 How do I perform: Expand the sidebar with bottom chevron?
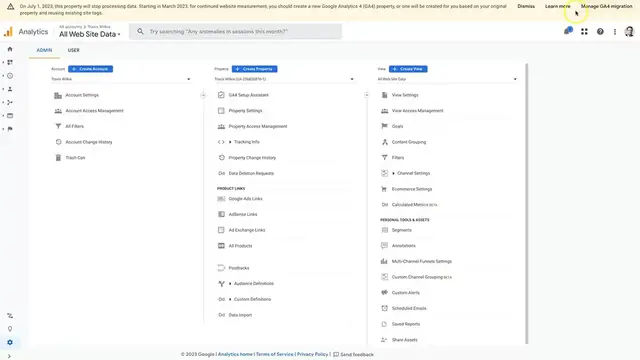tap(9, 356)
